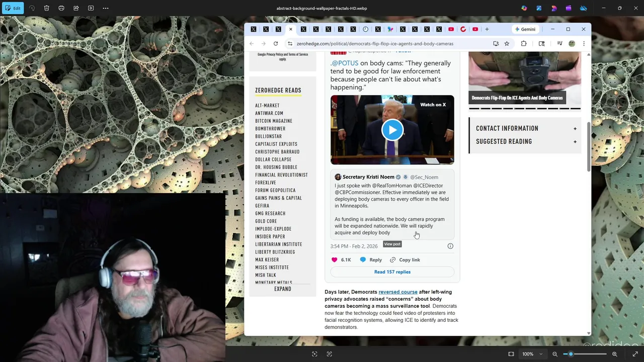The height and width of the screenshot is (362, 644).
Task: Open the CAPITALIST EXPLOITS link
Action: [x=276, y=144]
